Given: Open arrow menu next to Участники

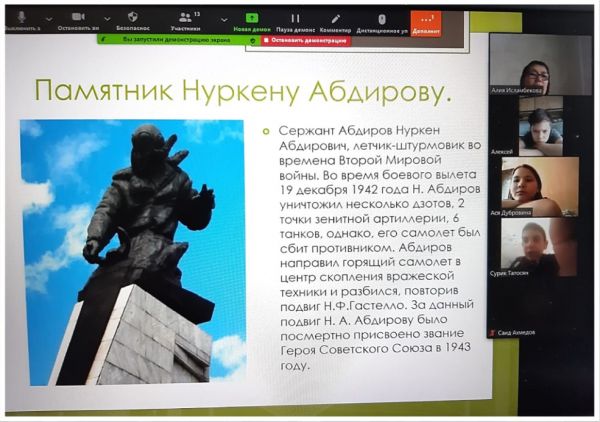Looking at the screenshot, I should pyautogui.click(x=222, y=18).
